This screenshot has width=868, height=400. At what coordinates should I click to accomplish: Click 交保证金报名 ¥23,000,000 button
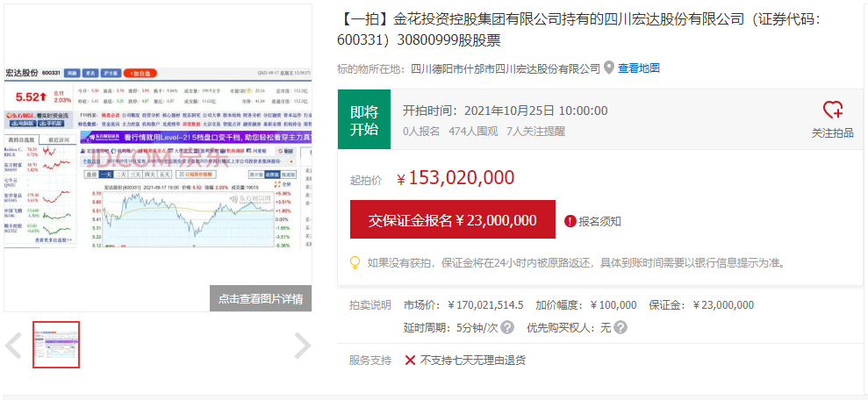pos(452,219)
